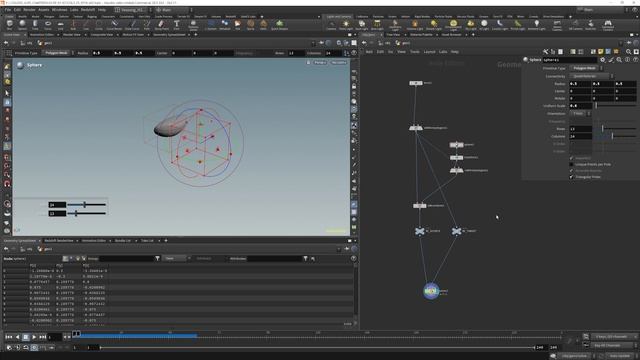Screen dimensions: 640x360
Task: Add a Camera from the shelf
Action: [331, 25]
